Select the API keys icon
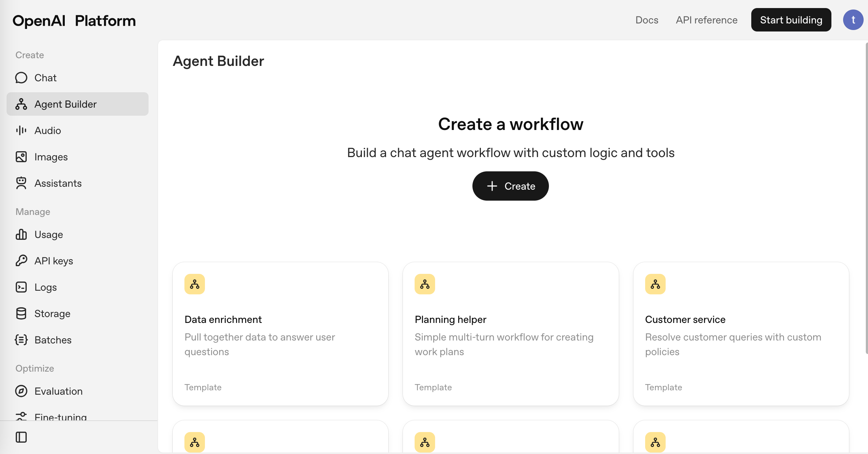 [21, 261]
